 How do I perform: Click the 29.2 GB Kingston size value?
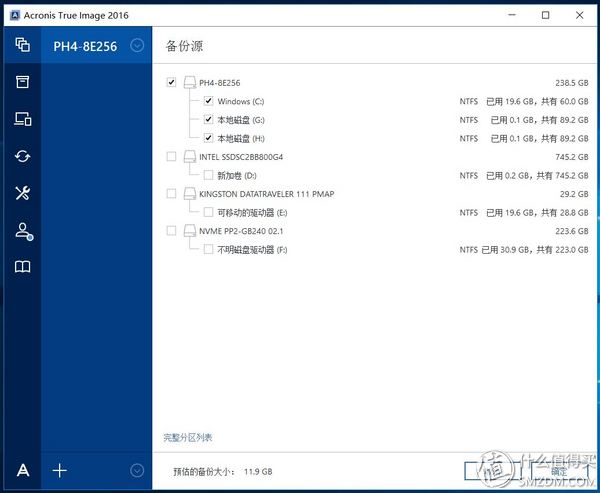pos(574,194)
